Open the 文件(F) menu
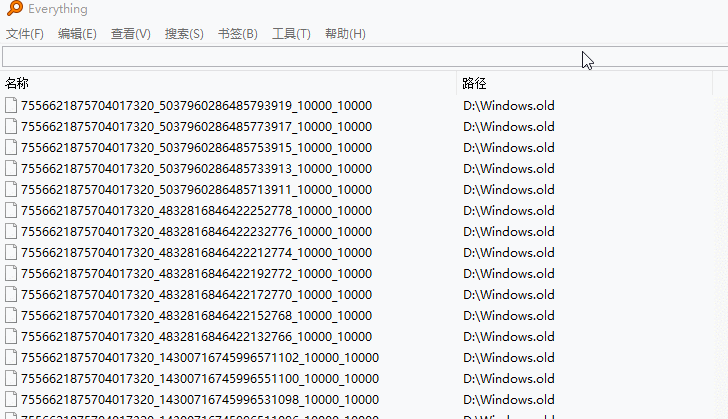Screen dimensions: 728x419 click(25, 34)
